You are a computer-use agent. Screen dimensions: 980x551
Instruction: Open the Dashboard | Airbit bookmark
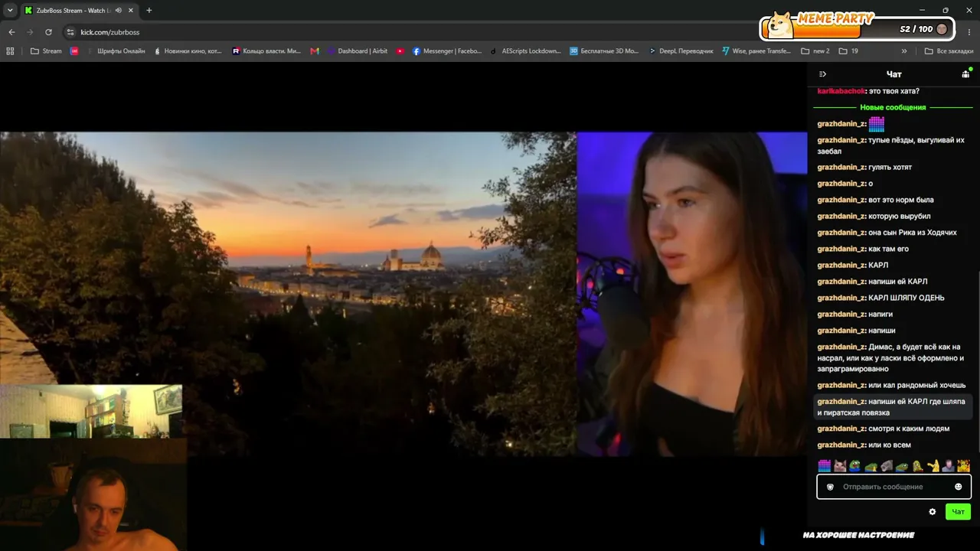tap(358, 51)
